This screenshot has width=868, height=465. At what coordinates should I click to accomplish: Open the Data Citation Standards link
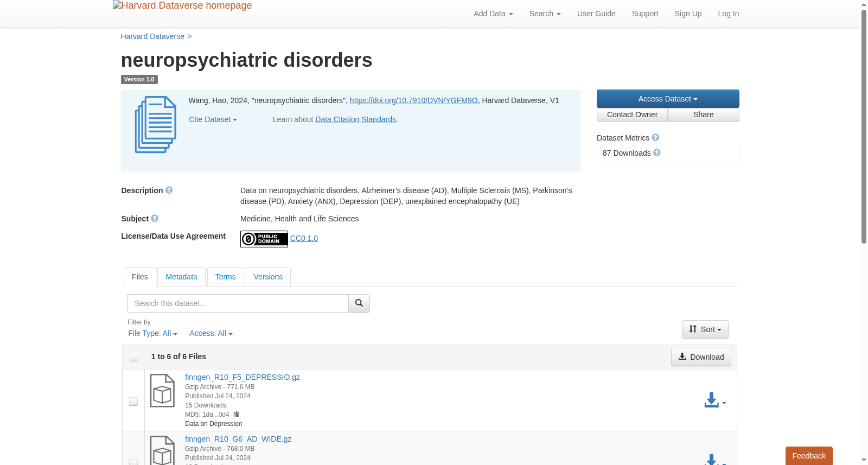(356, 119)
